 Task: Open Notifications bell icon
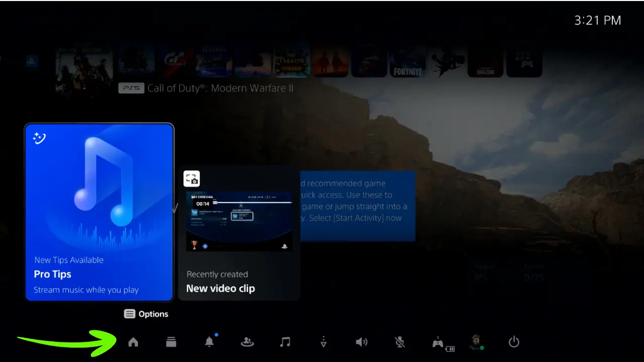point(209,342)
